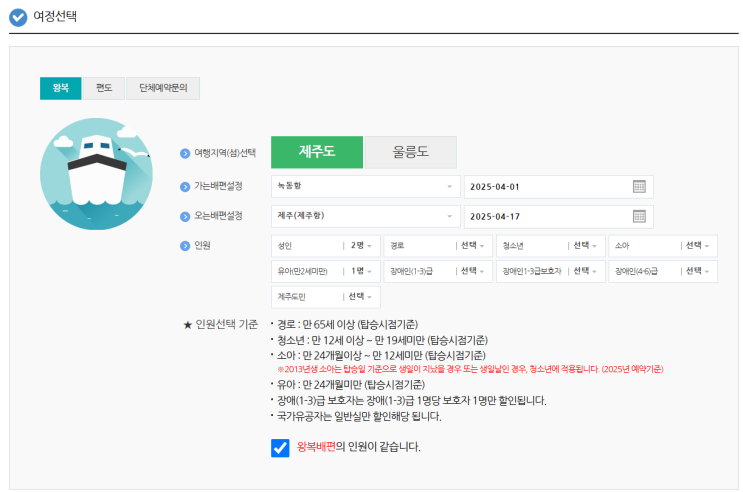Open the departure date calendar icon
Image resolution: width=743 pixels, height=492 pixels.
pos(639,187)
